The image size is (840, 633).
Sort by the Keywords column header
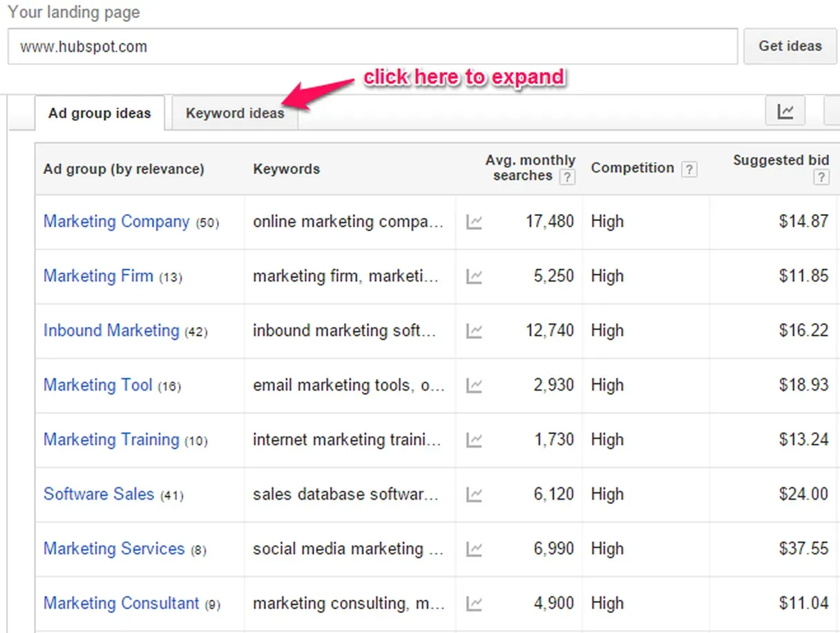click(286, 169)
